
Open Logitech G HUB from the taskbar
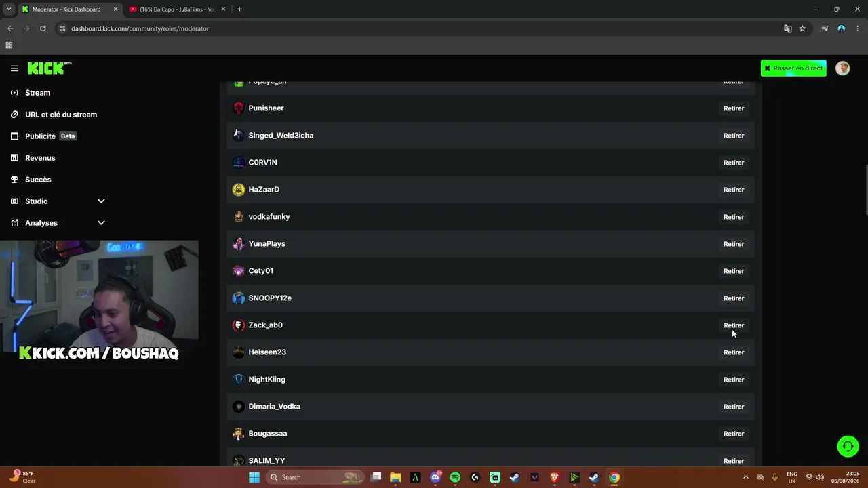point(475,477)
